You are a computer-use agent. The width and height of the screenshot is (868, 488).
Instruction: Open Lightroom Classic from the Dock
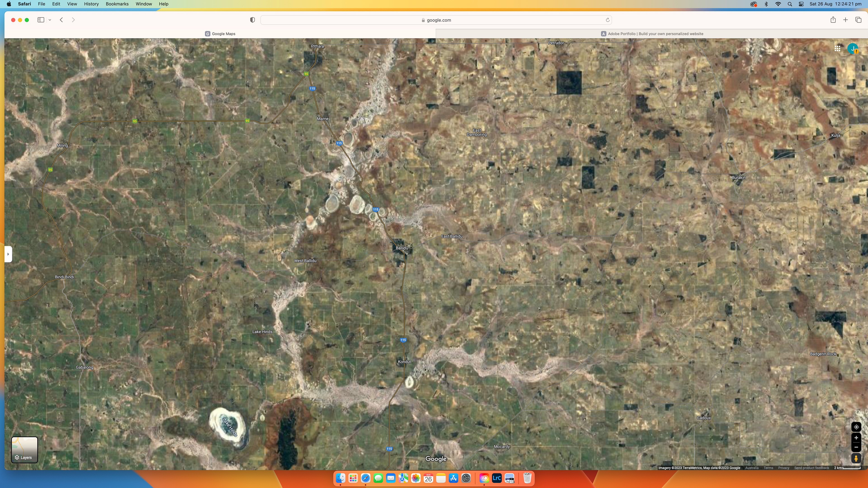click(497, 478)
